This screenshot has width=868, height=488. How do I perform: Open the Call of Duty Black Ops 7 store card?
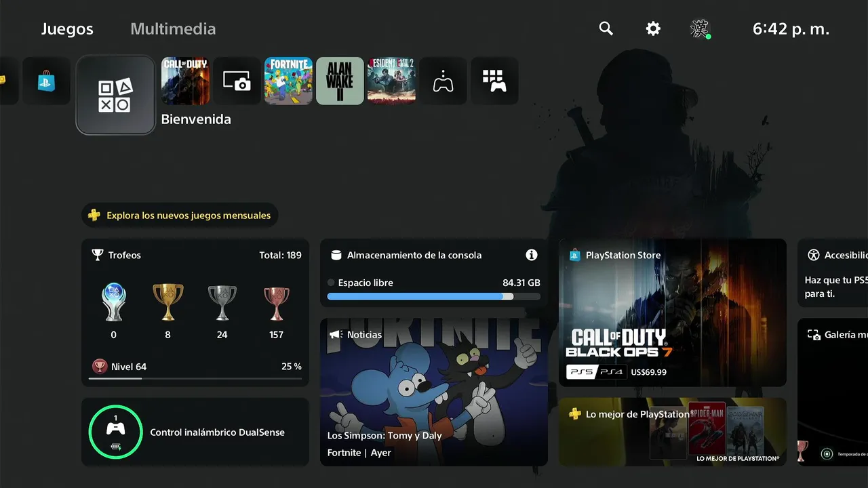tap(673, 312)
